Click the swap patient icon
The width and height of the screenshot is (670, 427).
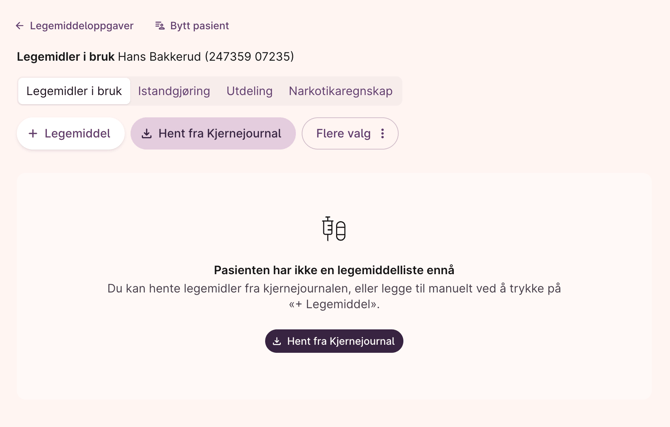click(x=160, y=26)
